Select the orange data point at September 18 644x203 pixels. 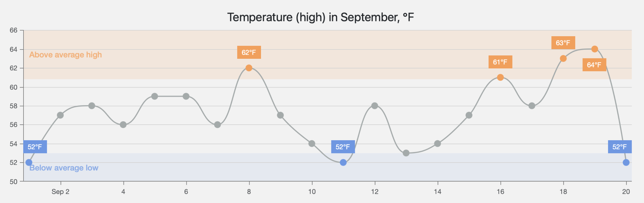coord(563,58)
